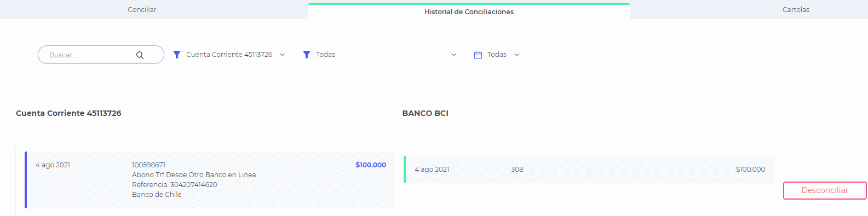The image size is (868, 216).
Task: Click the magnifying glass search icon
Action: click(x=140, y=55)
